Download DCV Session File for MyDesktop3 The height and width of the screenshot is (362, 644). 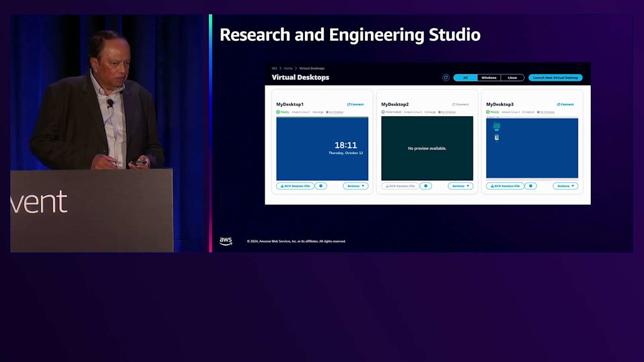pyautogui.click(x=505, y=186)
